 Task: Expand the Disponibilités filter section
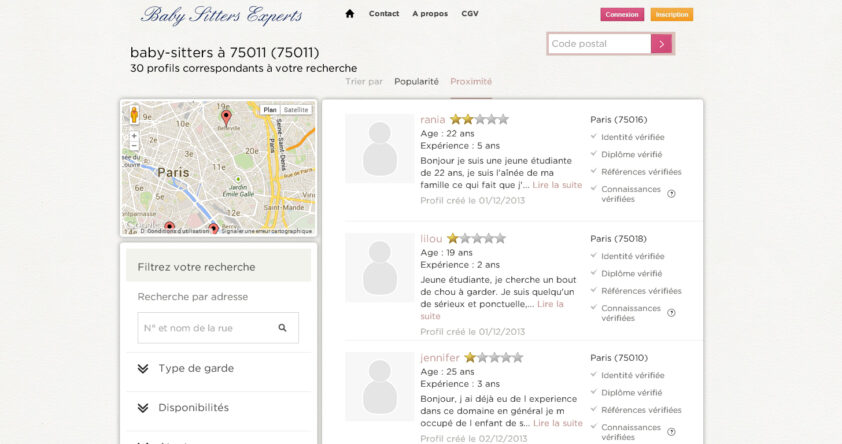tap(193, 408)
